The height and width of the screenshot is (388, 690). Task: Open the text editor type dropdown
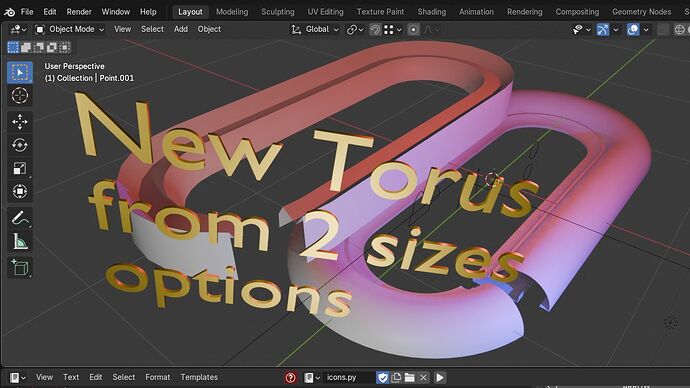tap(18, 377)
